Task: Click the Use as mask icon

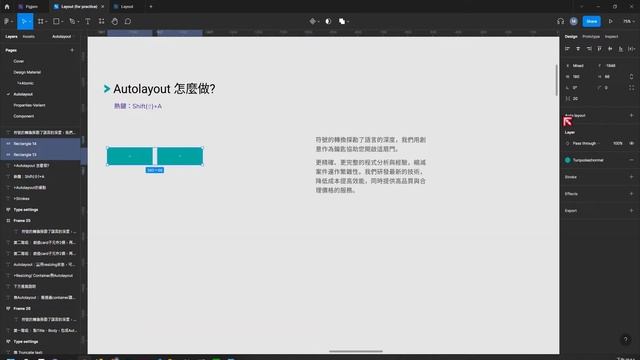Action: coord(328,21)
